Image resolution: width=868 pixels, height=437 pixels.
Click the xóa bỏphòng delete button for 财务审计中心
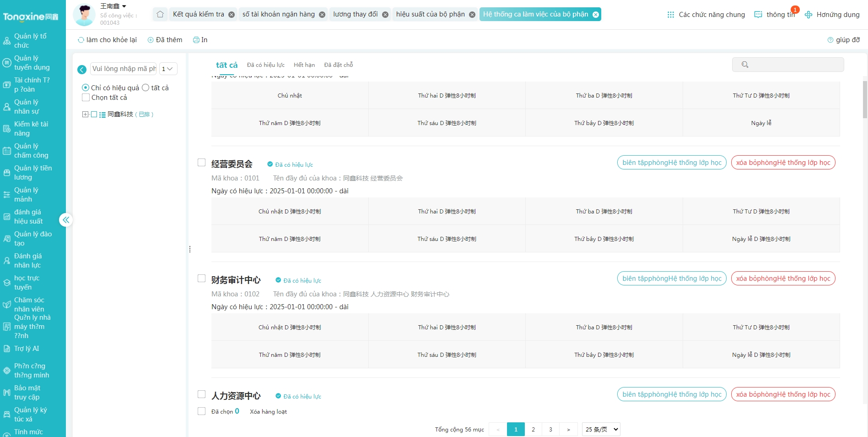click(783, 278)
